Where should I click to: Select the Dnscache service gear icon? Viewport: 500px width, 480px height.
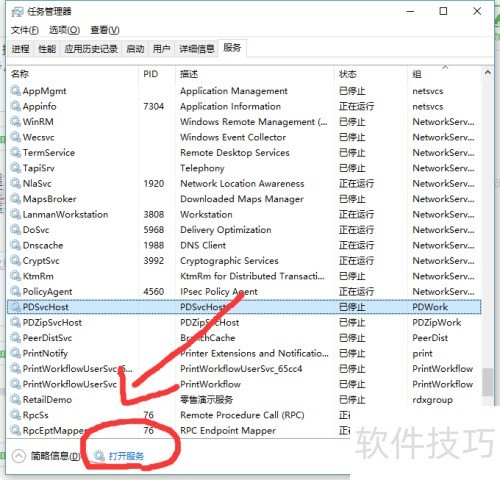pyautogui.click(x=15, y=245)
